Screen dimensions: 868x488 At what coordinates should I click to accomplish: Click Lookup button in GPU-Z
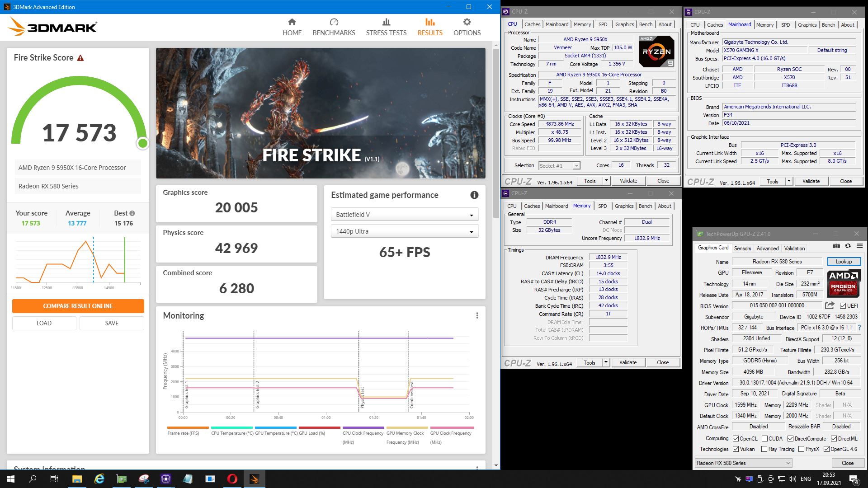(844, 262)
